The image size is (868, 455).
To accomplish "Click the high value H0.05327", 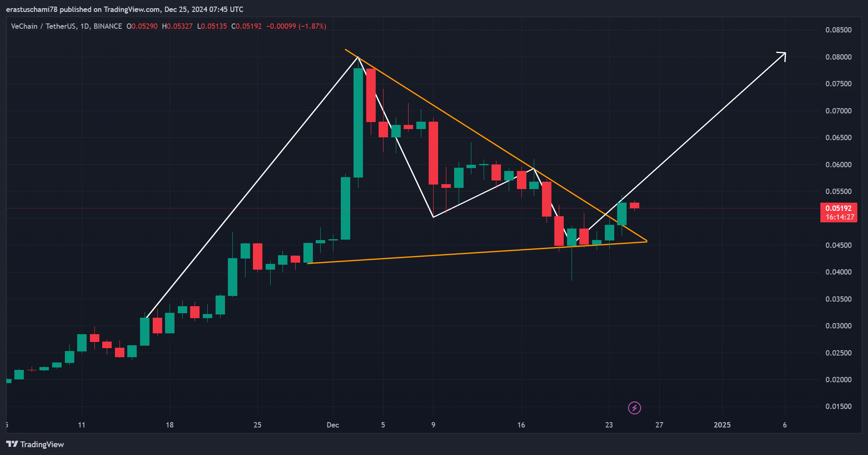I will [x=177, y=26].
